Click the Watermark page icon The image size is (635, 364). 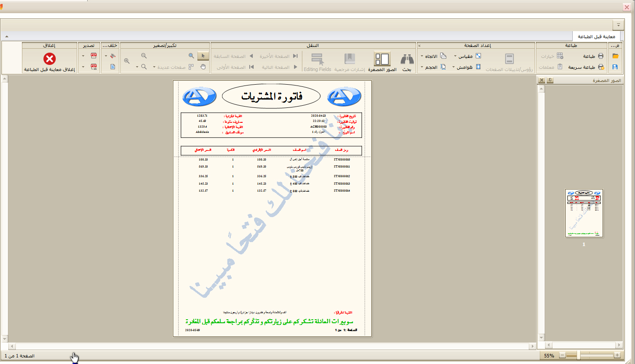[x=113, y=67]
